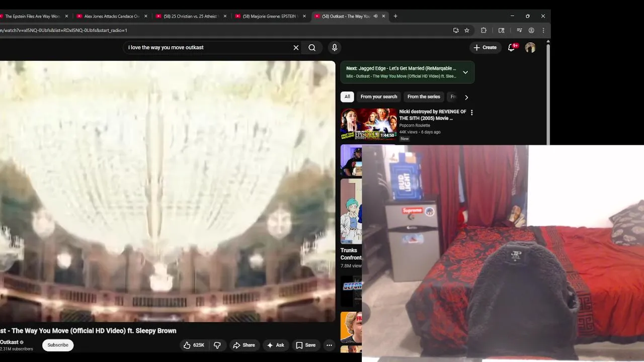The image size is (644, 362).
Task: Close the Outkast tab
Action: pyautogui.click(x=383, y=16)
